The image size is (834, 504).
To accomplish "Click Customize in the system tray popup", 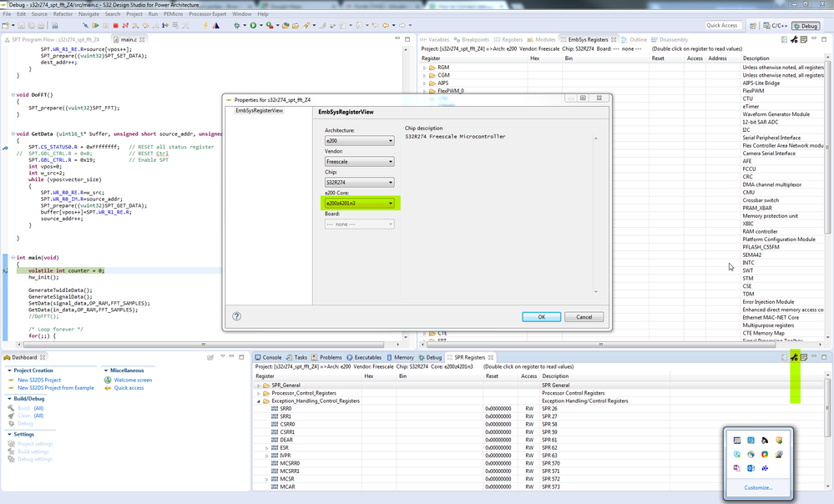I will pos(758,487).
